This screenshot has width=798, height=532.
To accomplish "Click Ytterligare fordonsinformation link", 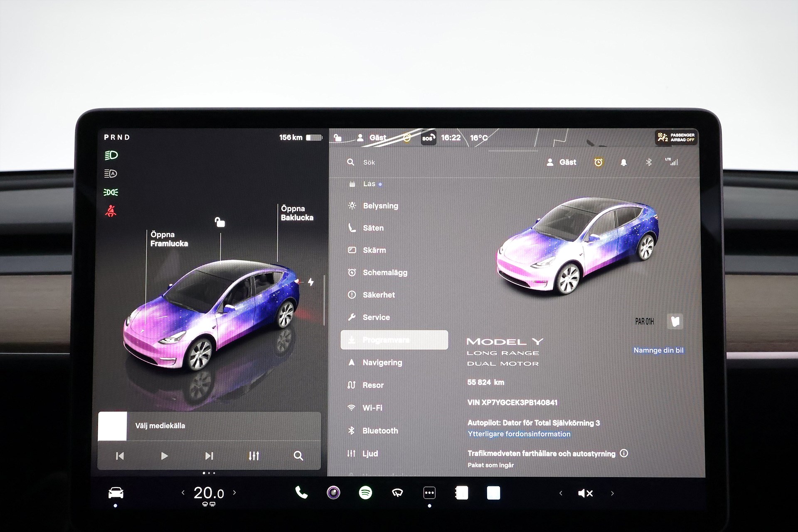I will coord(519,434).
